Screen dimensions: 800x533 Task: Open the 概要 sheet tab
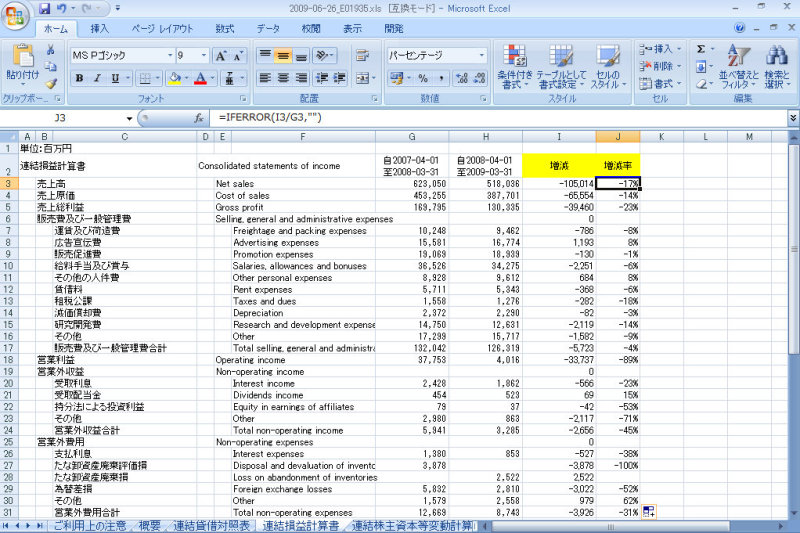[x=149, y=526]
